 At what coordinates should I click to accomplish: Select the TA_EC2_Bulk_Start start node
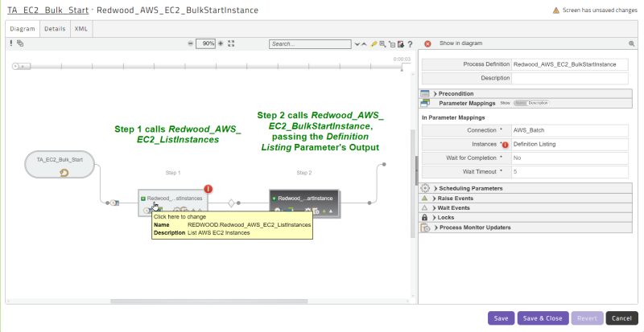(60, 164)
